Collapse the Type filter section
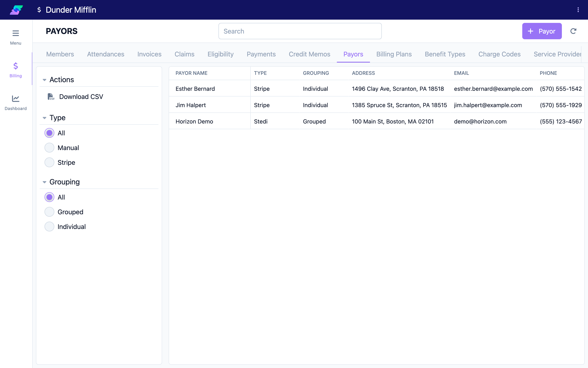This screenshot has width=588, height=368. [45, 118]
